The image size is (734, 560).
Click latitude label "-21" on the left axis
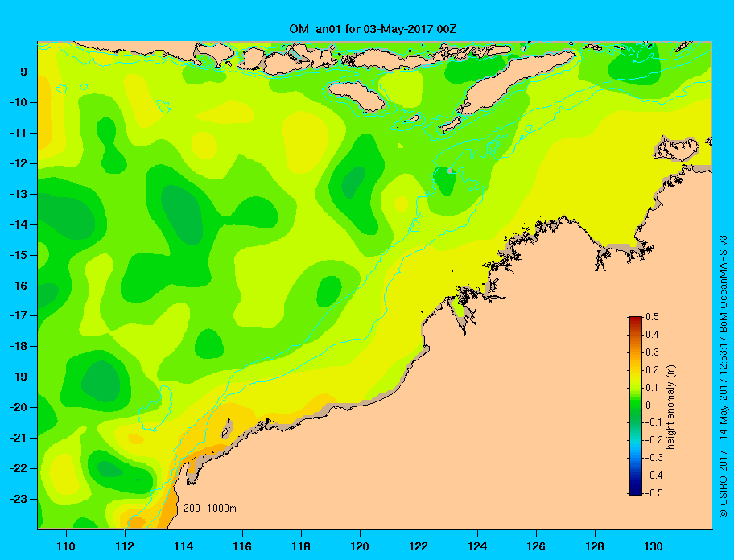tap(18, 438)
